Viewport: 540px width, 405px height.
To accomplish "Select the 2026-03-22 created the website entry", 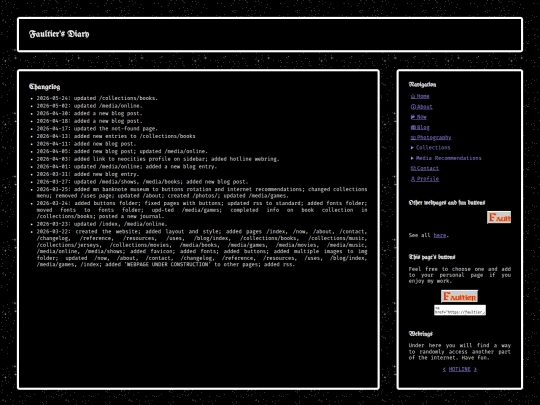I will 202,248.
